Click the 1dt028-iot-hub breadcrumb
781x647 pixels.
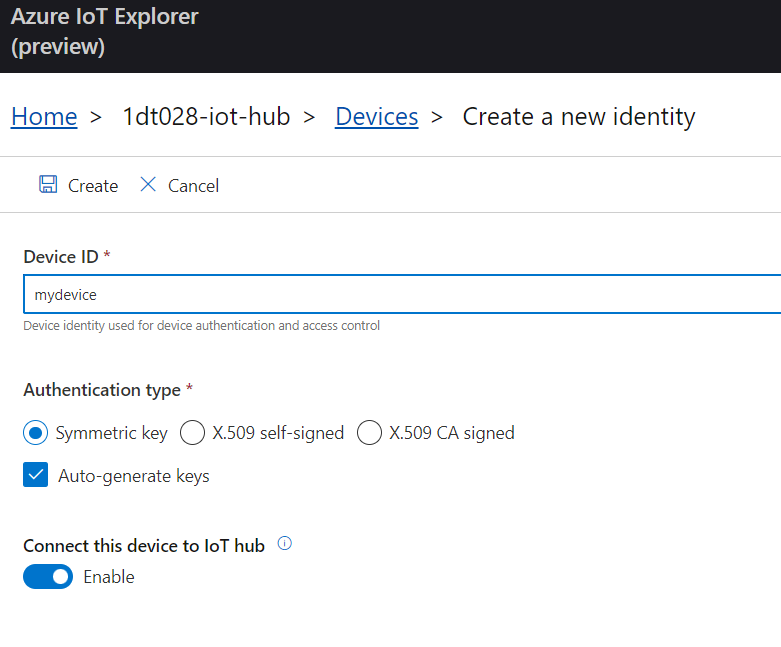[206, 117]
